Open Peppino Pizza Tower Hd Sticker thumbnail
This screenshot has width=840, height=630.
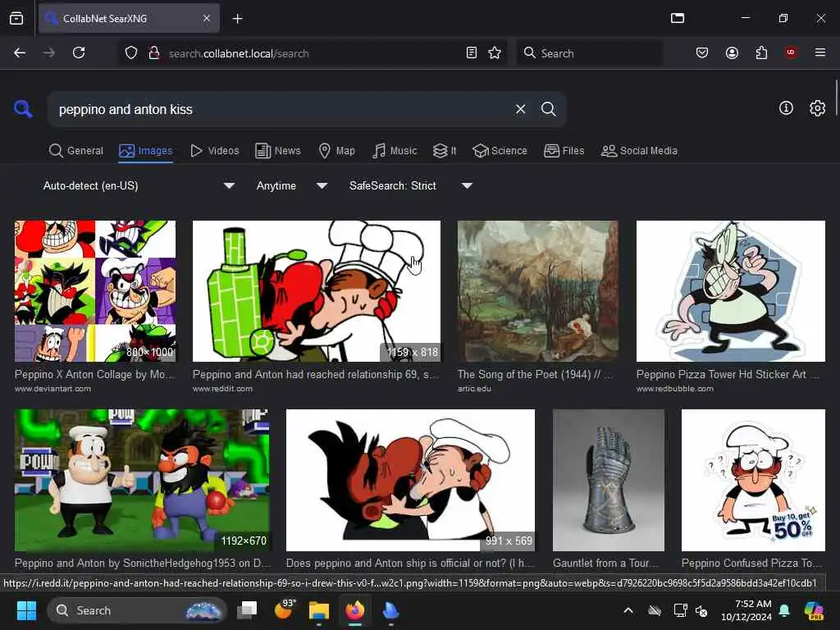coord(731,291)
